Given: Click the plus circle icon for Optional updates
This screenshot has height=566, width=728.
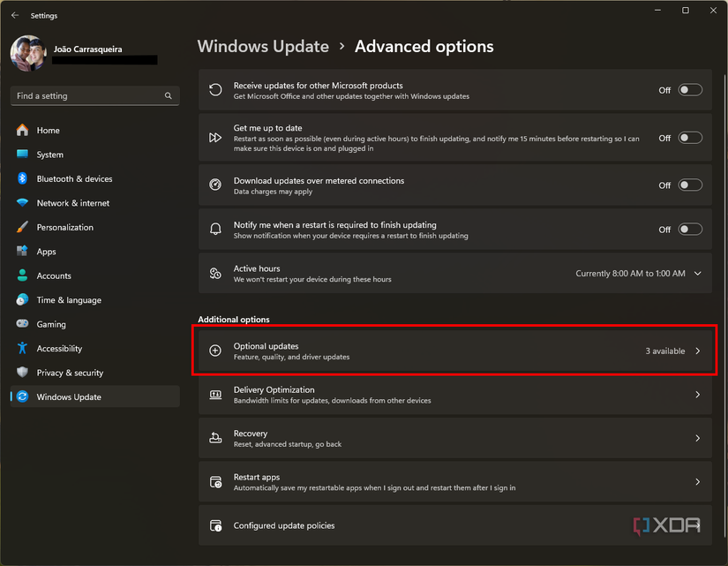Looking at the screenshot, I should pyautogui.click(x=215, y=351).
